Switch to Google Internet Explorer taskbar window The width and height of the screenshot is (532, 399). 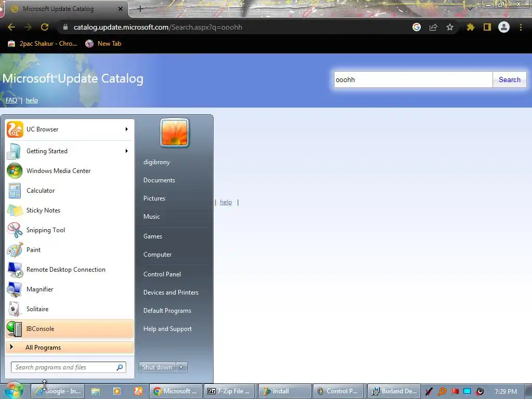[x=58, y=391]
